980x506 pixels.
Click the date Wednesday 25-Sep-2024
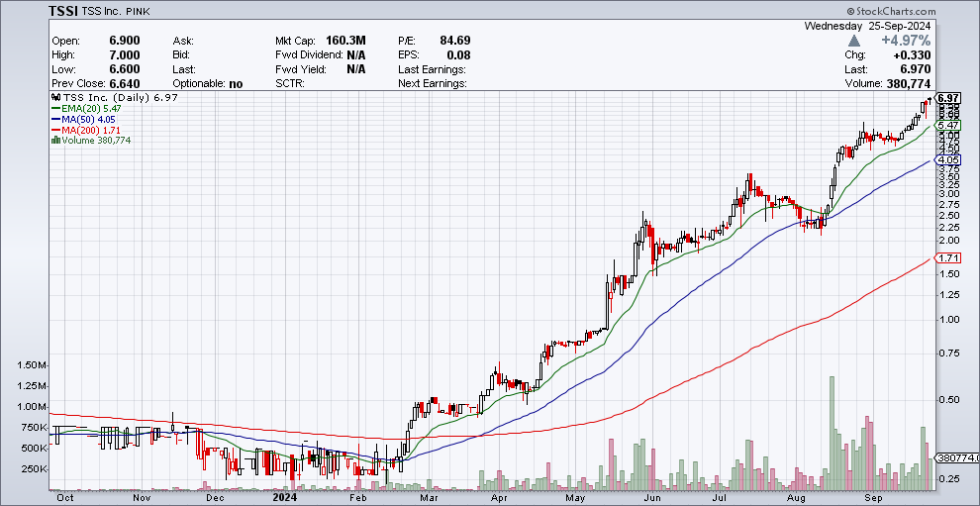pos(867,27)
